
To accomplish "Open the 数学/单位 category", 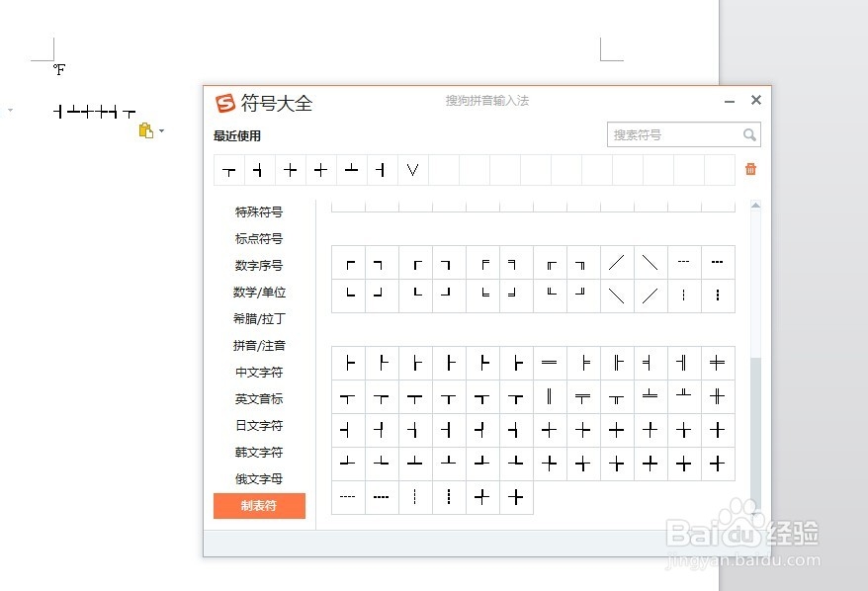I will [257, 292].
